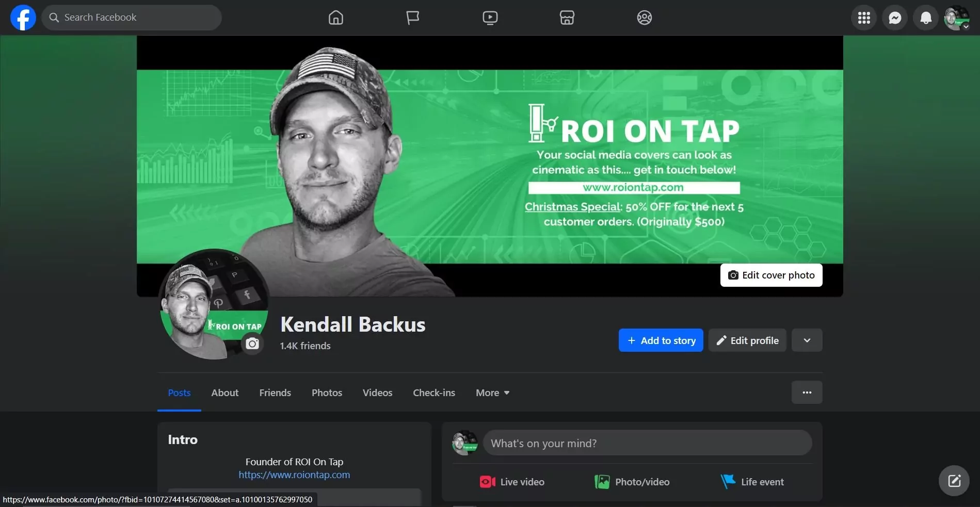This screenshot has height=507, width=980.
Task: Open the Photos tab
Action: (x=327, y=393)
